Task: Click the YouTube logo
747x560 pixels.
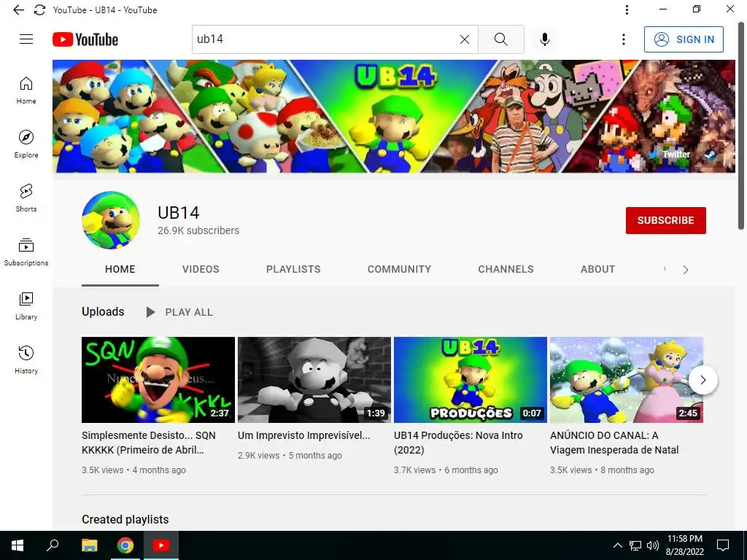Action: coord(85,39)
